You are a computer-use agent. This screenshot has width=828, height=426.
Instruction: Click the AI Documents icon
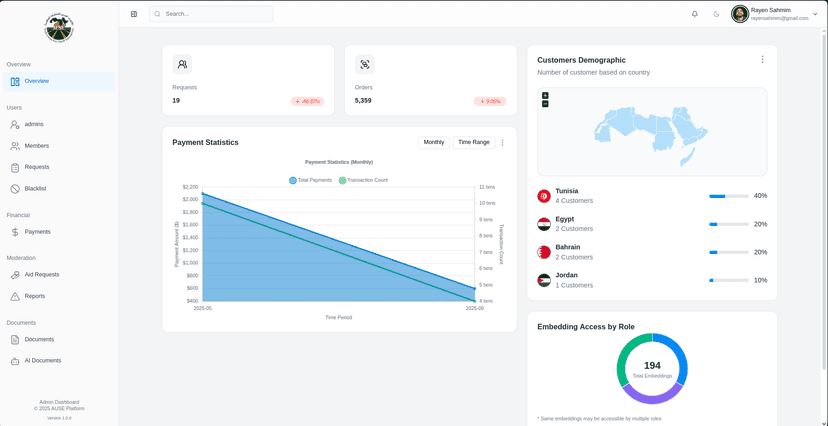point(15,361)
